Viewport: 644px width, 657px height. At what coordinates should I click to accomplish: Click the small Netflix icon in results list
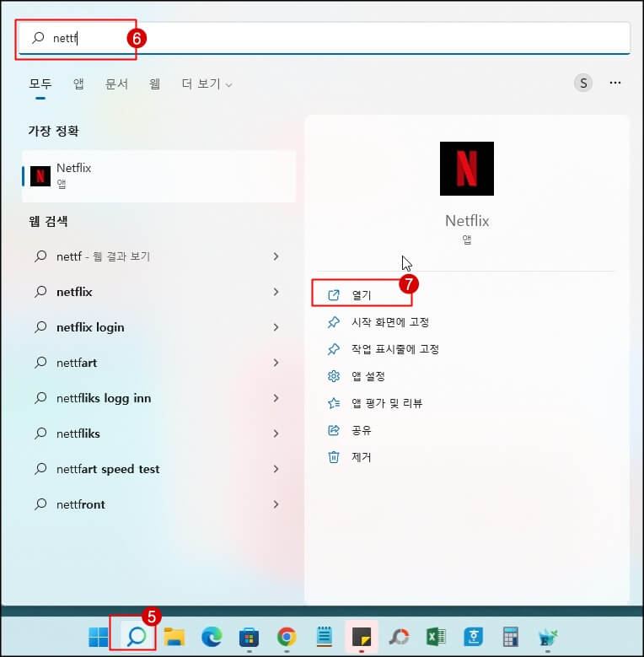(40, 176)
